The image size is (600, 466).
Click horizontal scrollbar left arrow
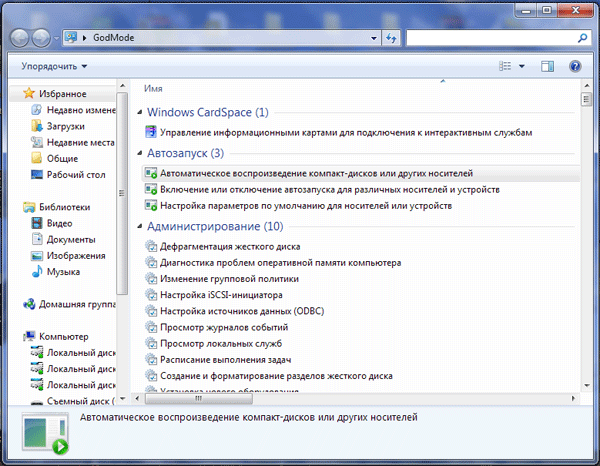(137, 398)
